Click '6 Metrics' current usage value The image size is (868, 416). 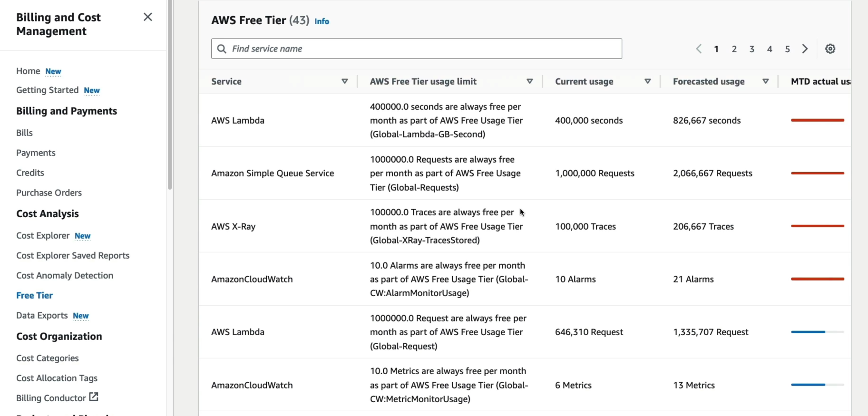[x=573, y=385]
